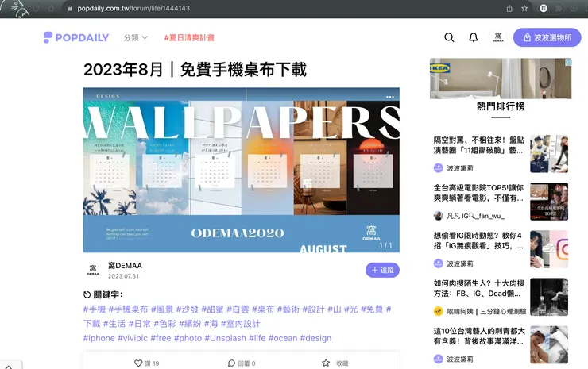
Task: Click hashtag #室內設計
Action: tap(241, 324)
